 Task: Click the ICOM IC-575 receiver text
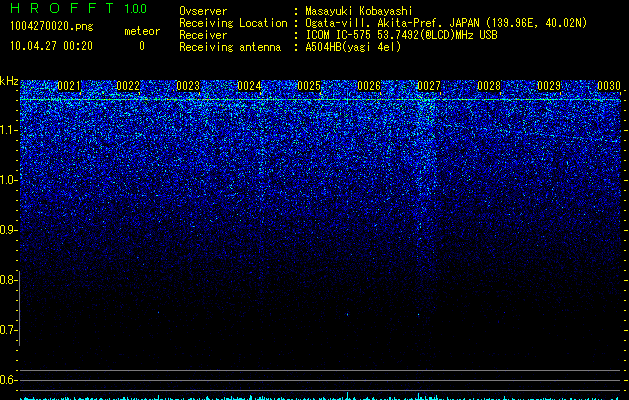coord(401,35)
